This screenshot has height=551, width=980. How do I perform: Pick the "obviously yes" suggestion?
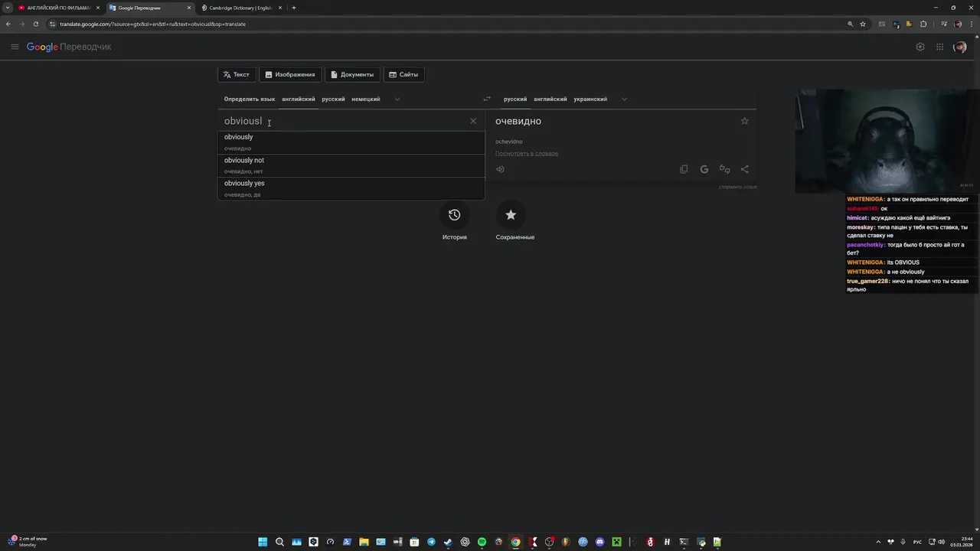(351, 188)
